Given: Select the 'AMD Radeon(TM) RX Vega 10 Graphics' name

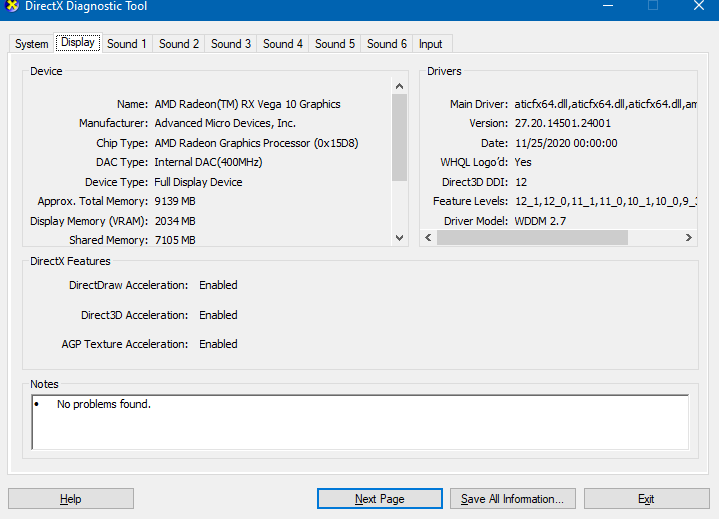Looking at the screenshot, I should click(247, 104).
